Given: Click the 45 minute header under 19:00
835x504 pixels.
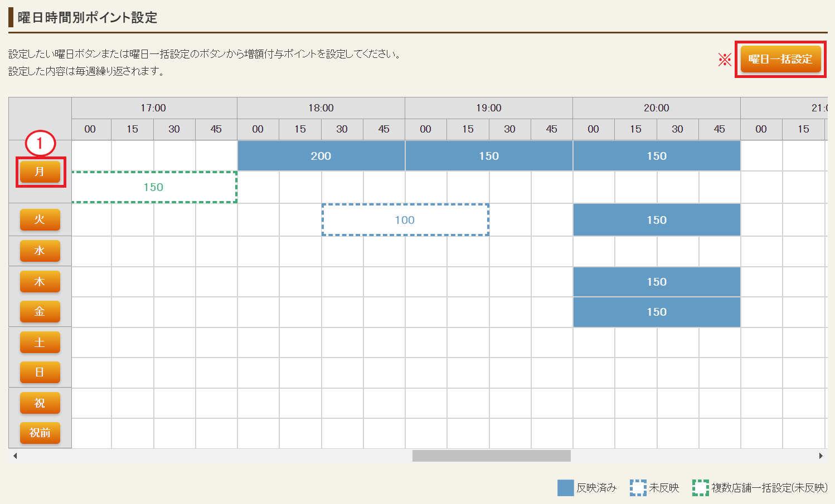Looking at the screenshot, I should (x=552, y=129).
